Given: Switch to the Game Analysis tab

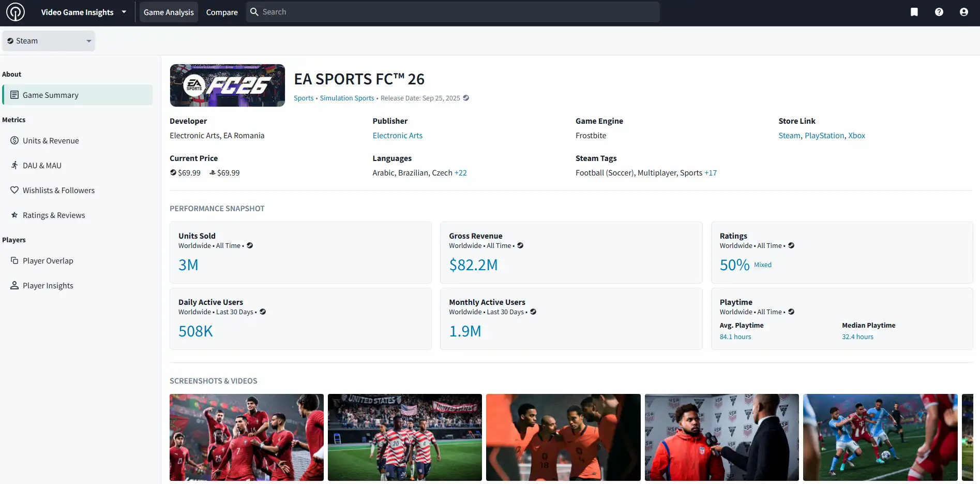Looking at the screenshot, I should [169, 12].
